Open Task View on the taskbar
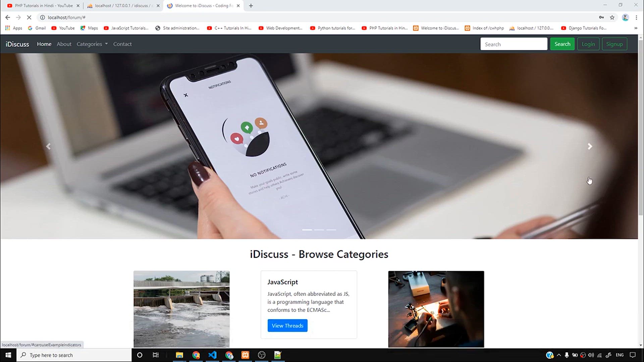 [x=156, y=355]
